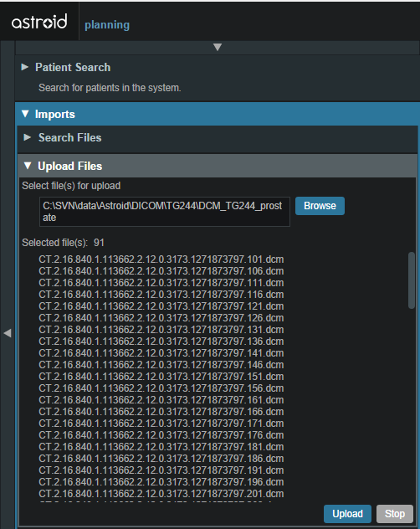The height and width of the screenshot is (529, 420).
Task: Select file ending in 1271873797.196.dcm
Action: (161, 482)
